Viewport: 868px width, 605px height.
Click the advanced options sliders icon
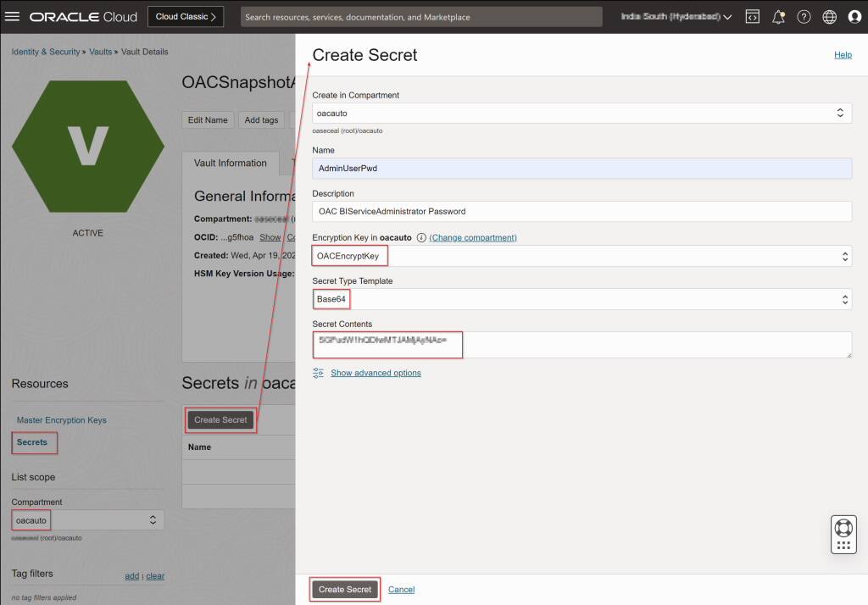(x=318, y=373)
